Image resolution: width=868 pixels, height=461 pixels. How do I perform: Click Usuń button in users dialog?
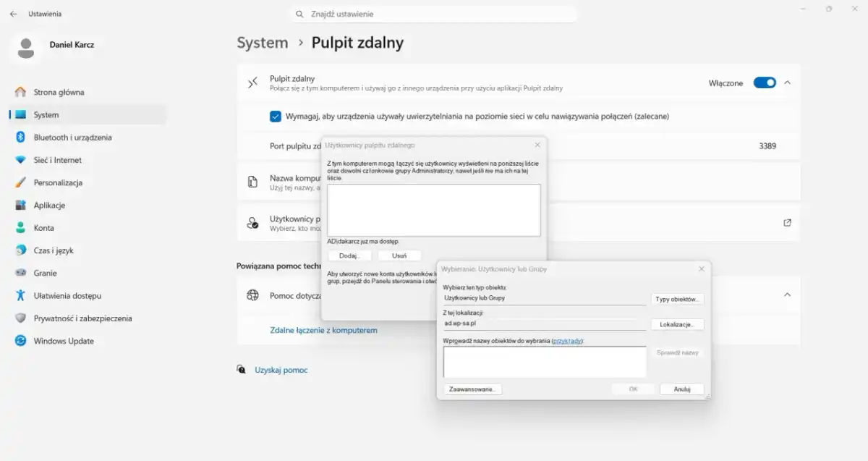399,255
